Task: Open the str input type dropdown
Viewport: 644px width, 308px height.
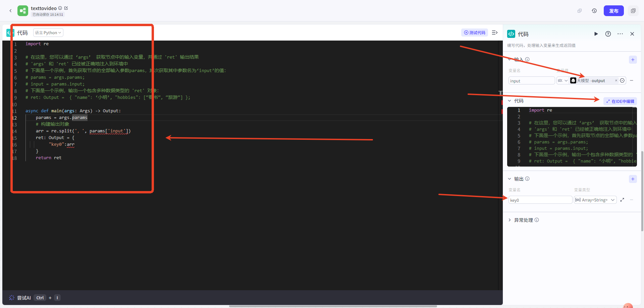Action: coord(562,80)
